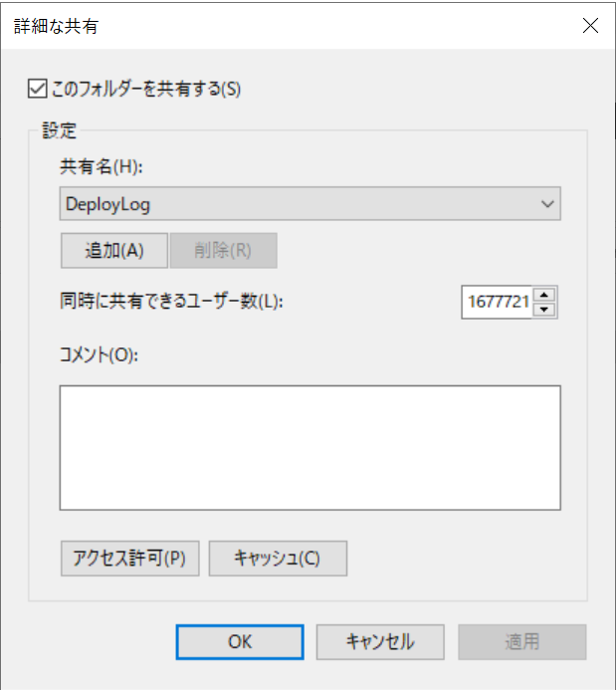This screenshot has height=690, width=616.
Task: Confirm with the OK button
Action: click(240, 642)
